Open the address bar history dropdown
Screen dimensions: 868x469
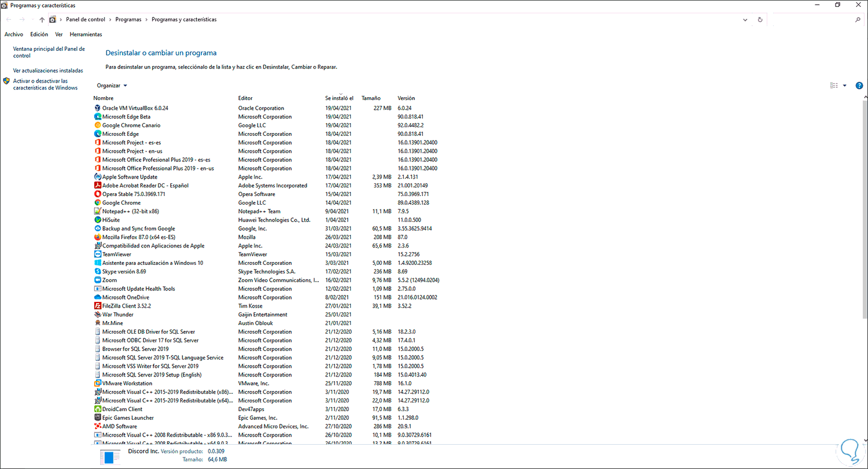[745, 20]
